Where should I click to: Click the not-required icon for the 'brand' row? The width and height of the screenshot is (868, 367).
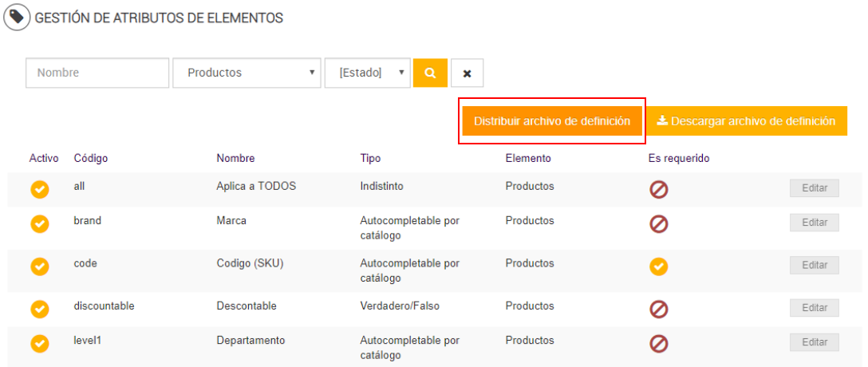tap(658, 223)
